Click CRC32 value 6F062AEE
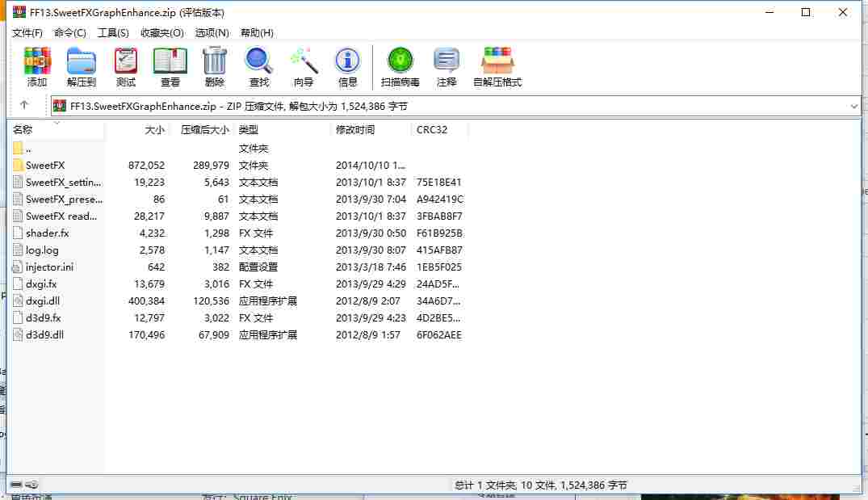 (x=439, y=335)
